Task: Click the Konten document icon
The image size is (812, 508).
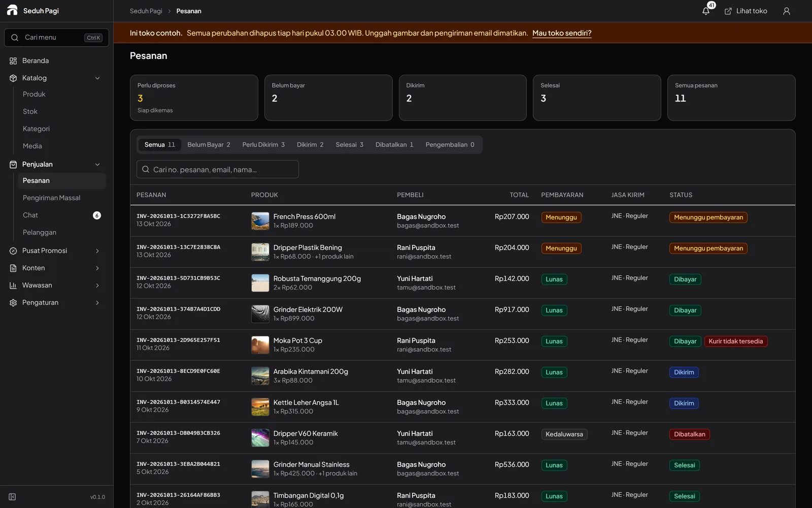Action: coord(13,268)
